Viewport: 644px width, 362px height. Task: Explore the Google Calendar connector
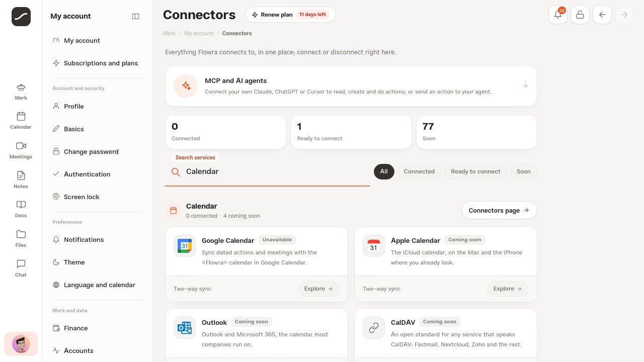coord(318,289)
